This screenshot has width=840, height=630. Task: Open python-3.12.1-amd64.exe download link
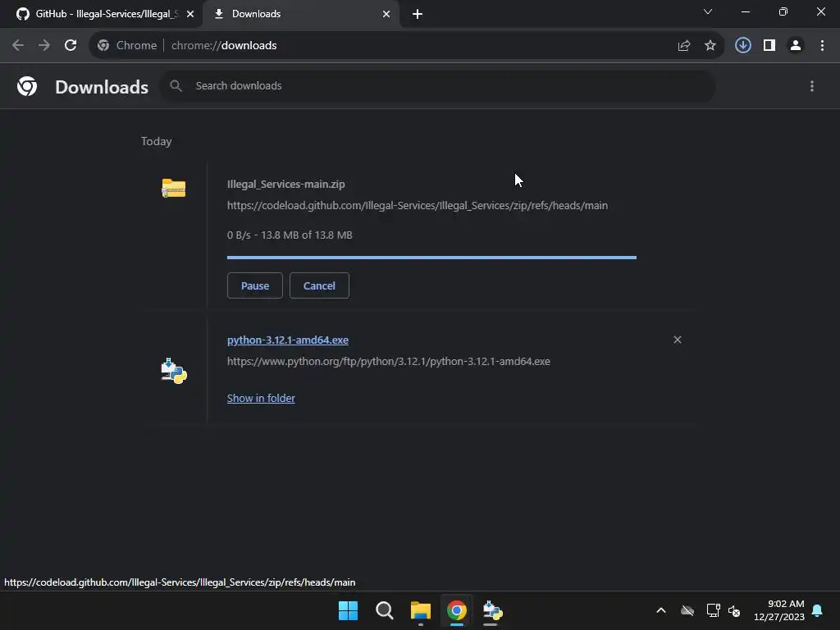288,340
